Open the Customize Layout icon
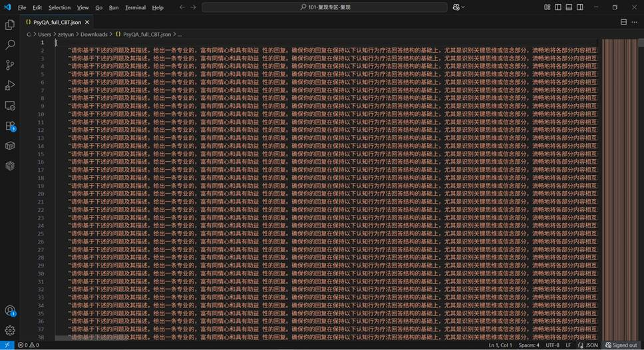Viewport: 644px width, 350px height. click(x=547, y=7)
